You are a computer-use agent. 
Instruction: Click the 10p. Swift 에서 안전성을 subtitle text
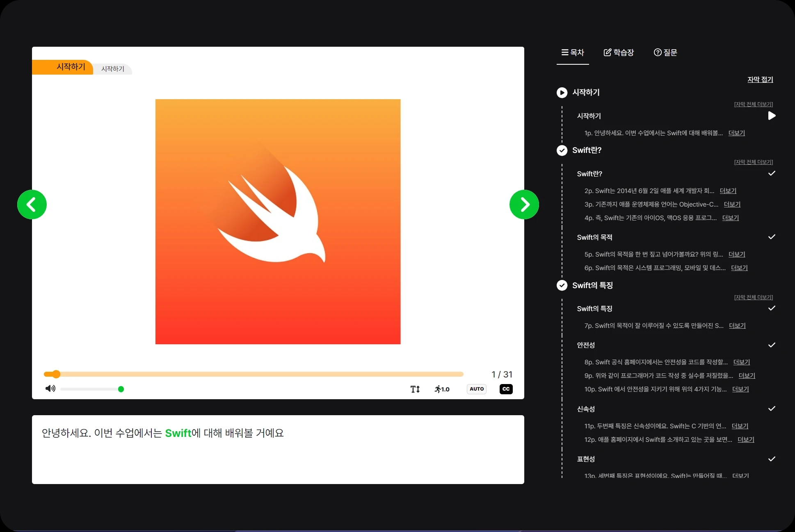click(x=656, y=389)
